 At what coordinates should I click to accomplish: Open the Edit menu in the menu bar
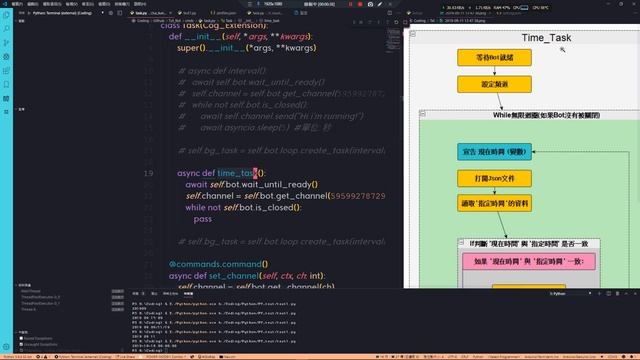(33, 4)
